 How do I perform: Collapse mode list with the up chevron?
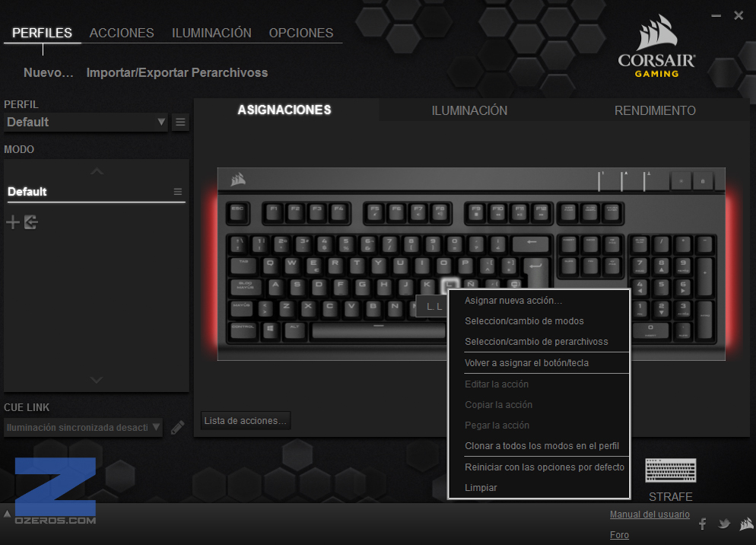point(97,171)
